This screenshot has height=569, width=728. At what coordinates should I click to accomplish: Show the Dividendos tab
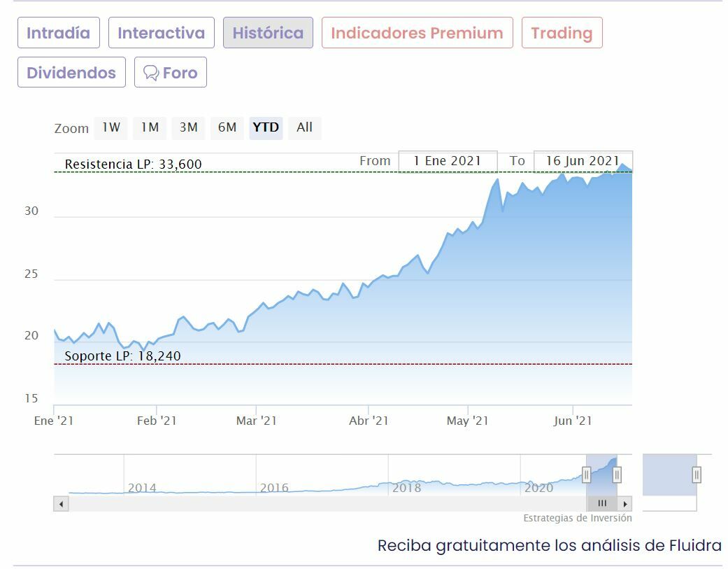pyautogui.click(x=71, y=73)
